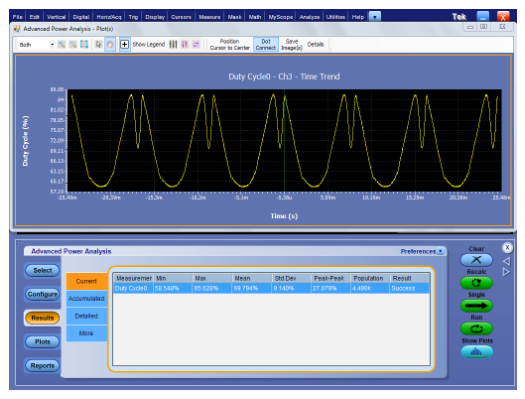Switch to the Detailed results tab
The height and width of the screenshot is (399, 525).
[x=86, y=316]
